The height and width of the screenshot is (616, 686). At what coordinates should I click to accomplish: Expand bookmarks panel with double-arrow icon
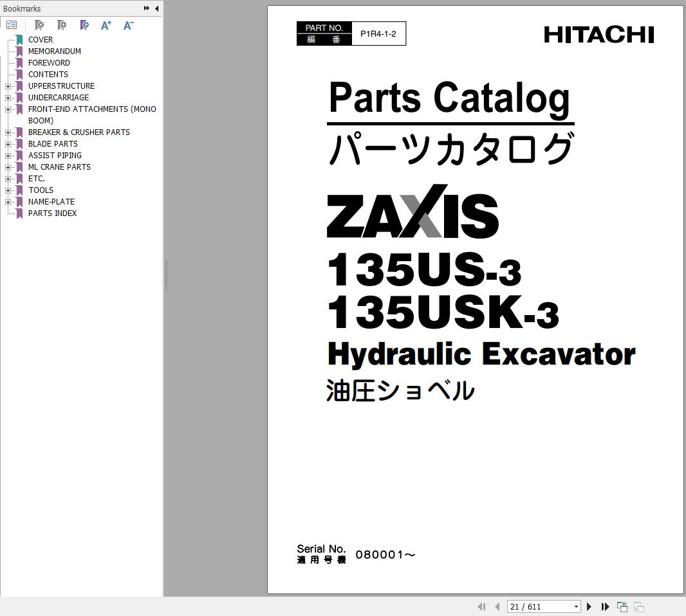point(147,8)
